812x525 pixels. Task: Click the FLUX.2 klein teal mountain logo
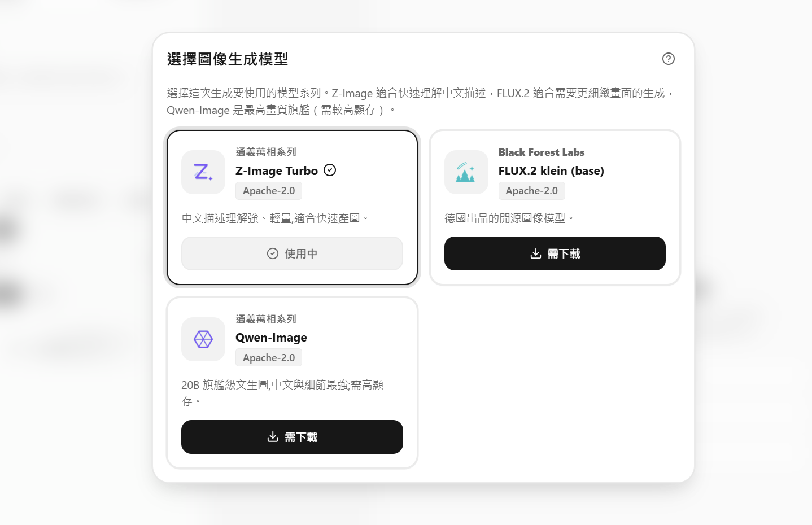coord(466,172)
